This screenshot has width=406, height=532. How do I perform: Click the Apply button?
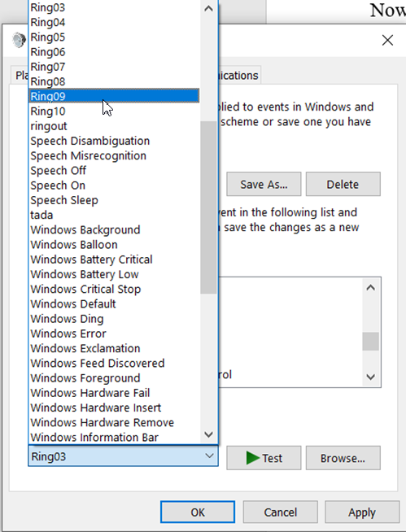click(x=362, y=512)
